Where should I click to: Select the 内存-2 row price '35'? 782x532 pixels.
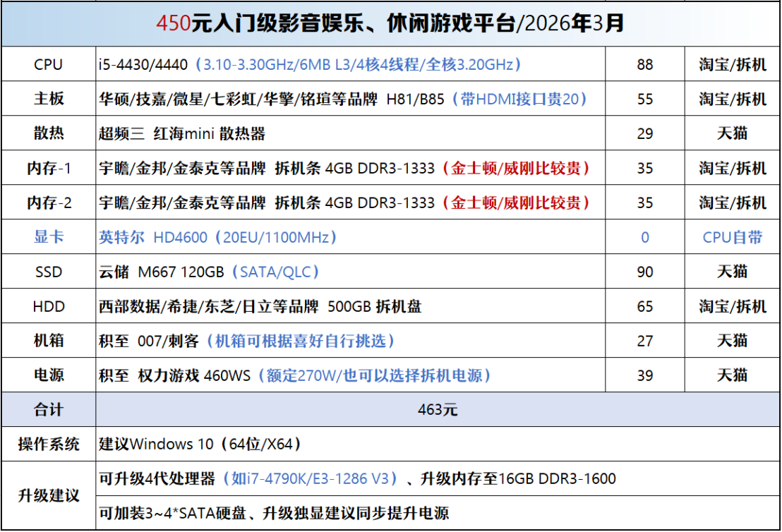pos(645,202)
